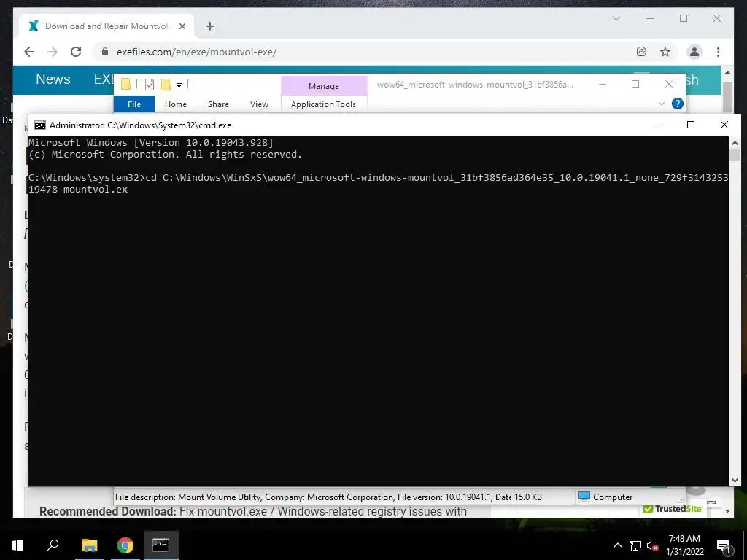Image resolution: width=747 pixels, height=560 pixels.
Task: Click Microsoft Windows version text in cmd
Action: [x=150, y=142]
